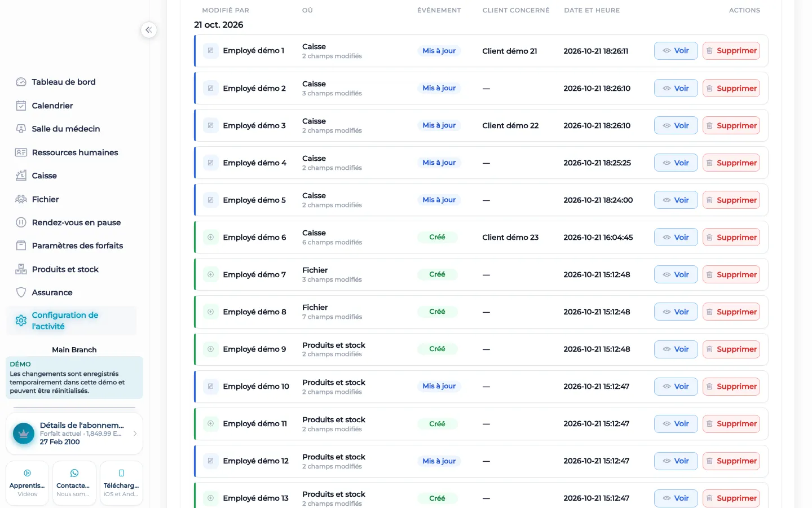Click the edit icon for Employé démo 2
This screenshot has height=508, width=812.
(x=210, y=88)
